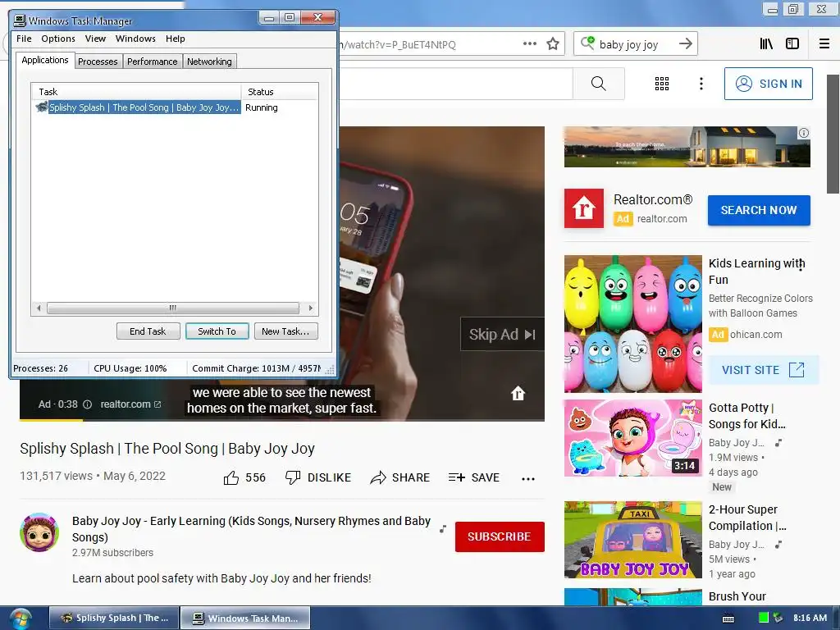840x630 pixels.
Task: Open Task Manager Options menu
Action: tap(58, 39)
